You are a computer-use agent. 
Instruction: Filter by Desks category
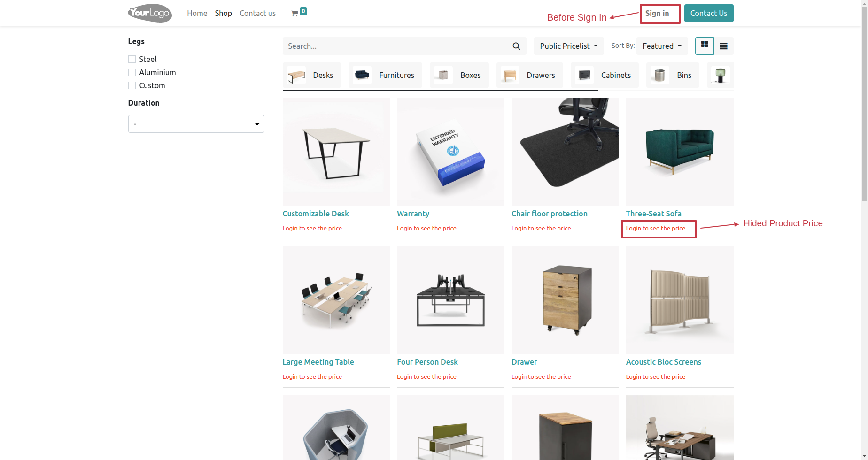coord(312,75)
